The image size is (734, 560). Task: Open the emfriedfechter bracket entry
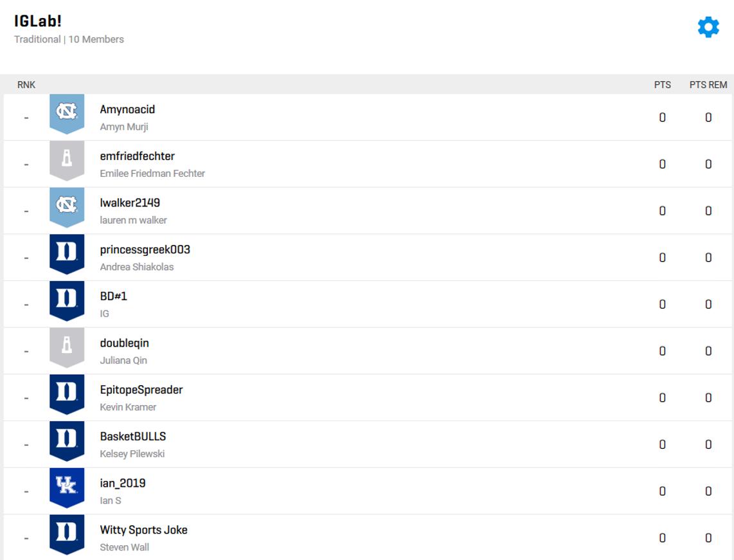[x=137, y=156]
